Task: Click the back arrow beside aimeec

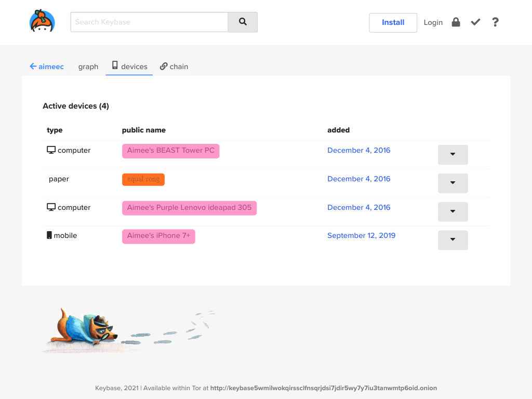Action: tap(33, 66)
